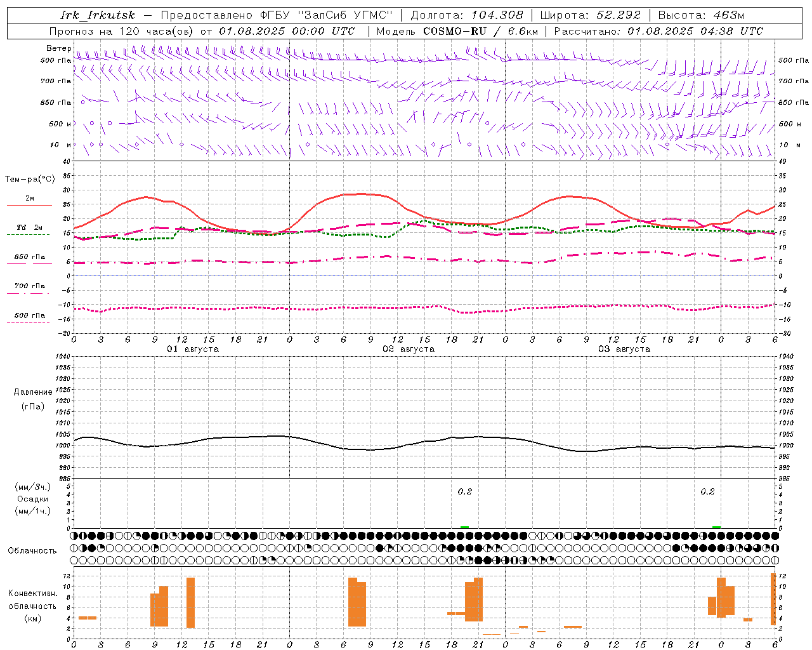Click the '03 августа' date label
The width and height of the screenshot is (812, 650).
click(x=624, y=349)
